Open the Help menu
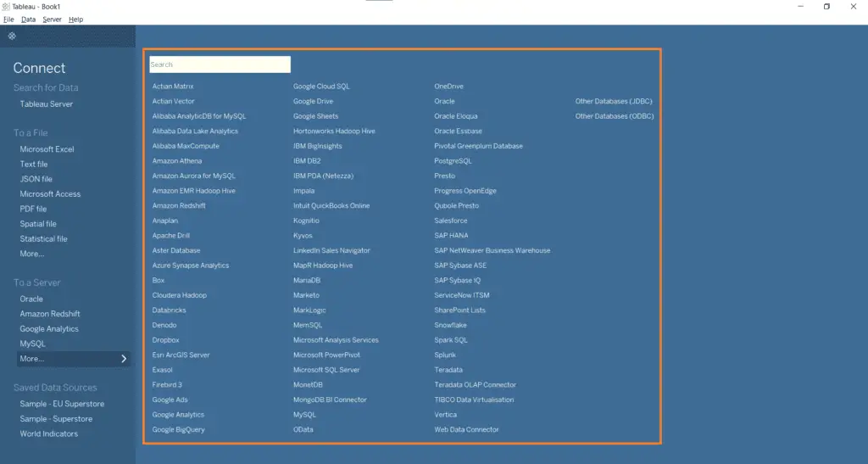The width and height of the screenshot is (868, 464). coord(75,20)
